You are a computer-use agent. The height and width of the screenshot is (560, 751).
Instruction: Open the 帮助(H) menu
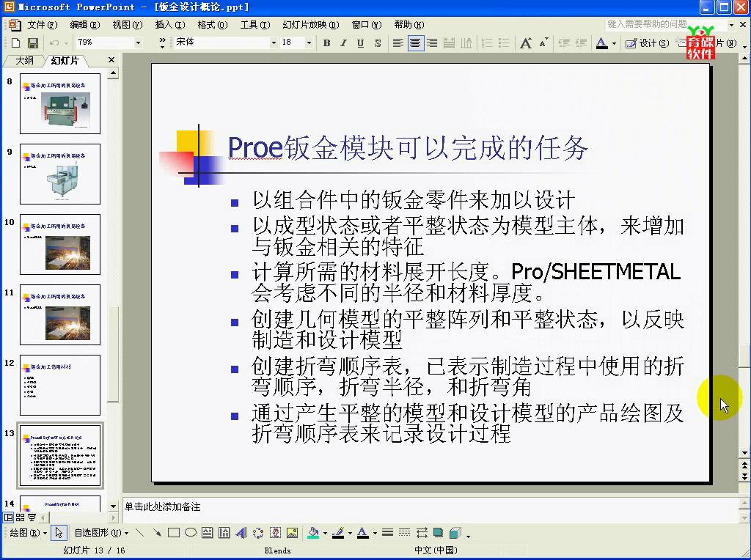click(x=409, y=24)
